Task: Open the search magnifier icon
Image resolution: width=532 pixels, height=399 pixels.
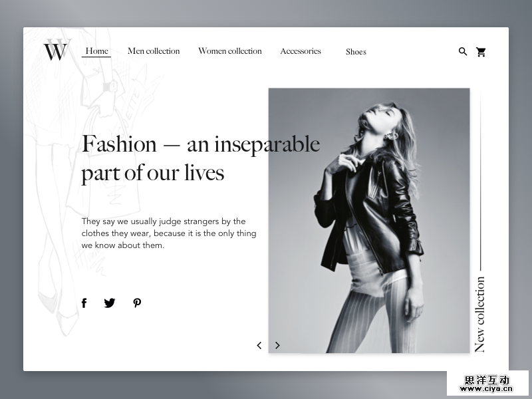Action: (x=463, y=52)
